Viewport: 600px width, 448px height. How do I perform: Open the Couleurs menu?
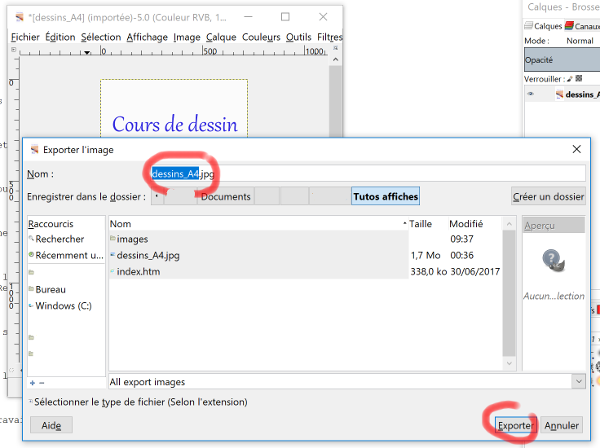pyautogui.click(x=261, y=37)
